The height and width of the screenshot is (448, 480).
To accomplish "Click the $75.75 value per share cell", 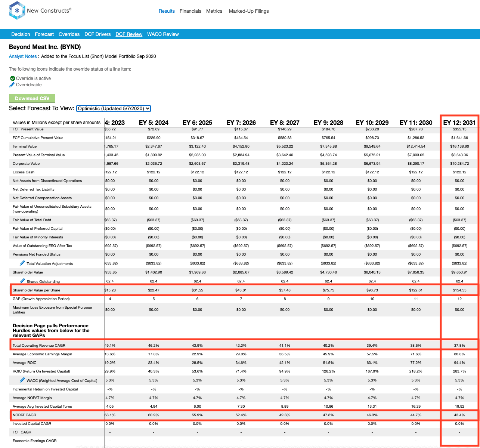I will click(328, 290).
